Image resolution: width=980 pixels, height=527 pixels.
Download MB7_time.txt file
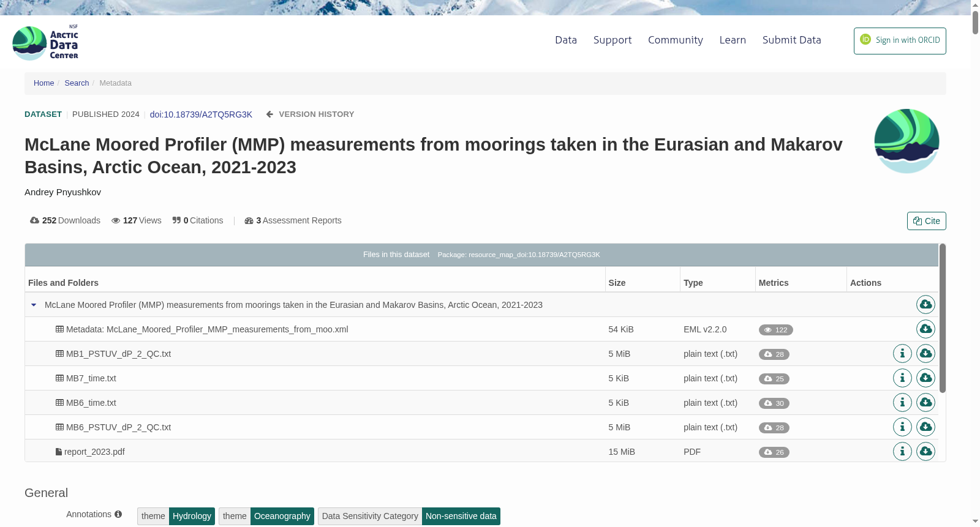[925, 378]
